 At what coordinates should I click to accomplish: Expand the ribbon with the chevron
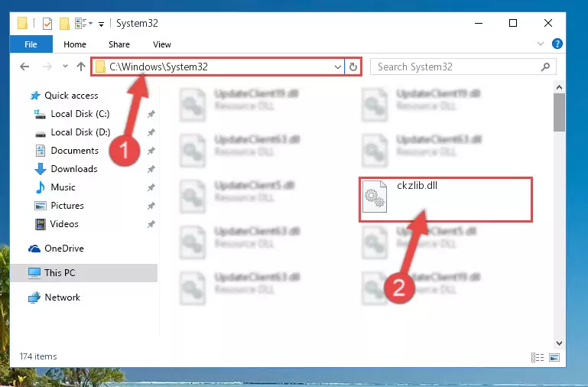(540, 44)
